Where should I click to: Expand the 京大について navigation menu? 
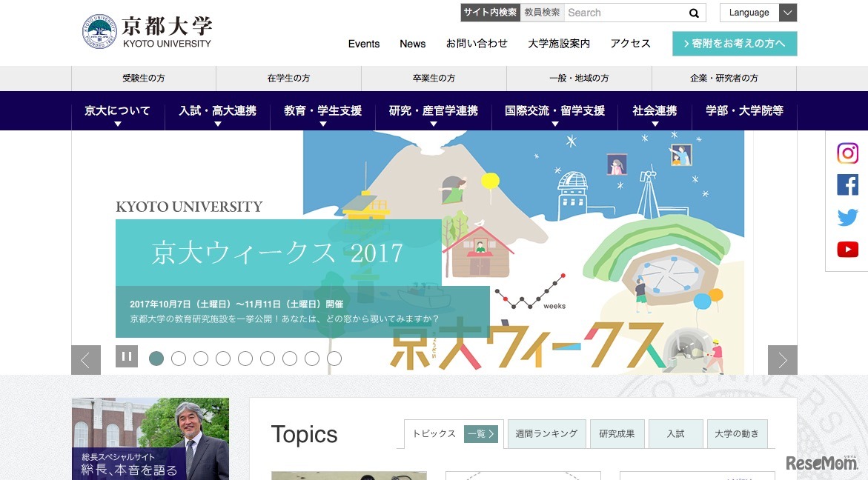click(x=116, y=110)
